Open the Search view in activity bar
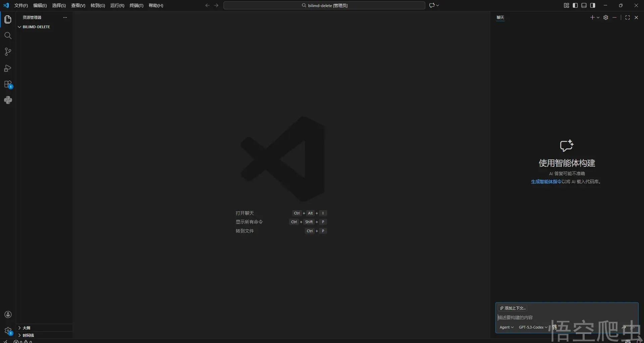This screenshot has width=644, height=343. (8, 36)
